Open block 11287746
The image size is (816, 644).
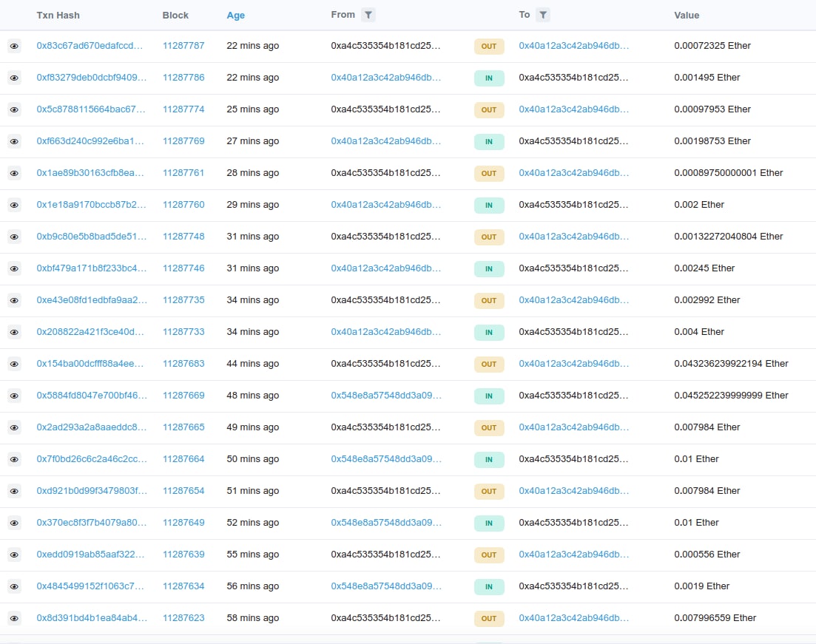[x=183, y=268]
